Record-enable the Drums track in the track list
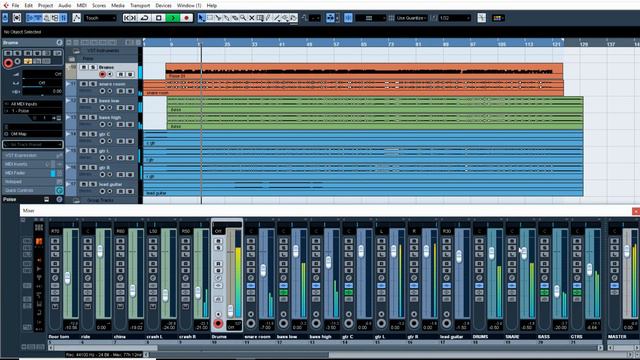This screenshot has width=640, height=360. click(x=102, y=74)
